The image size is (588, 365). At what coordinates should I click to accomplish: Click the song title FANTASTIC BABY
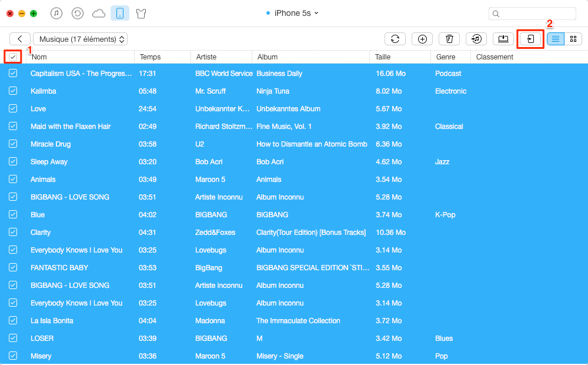tap(59, 268)
